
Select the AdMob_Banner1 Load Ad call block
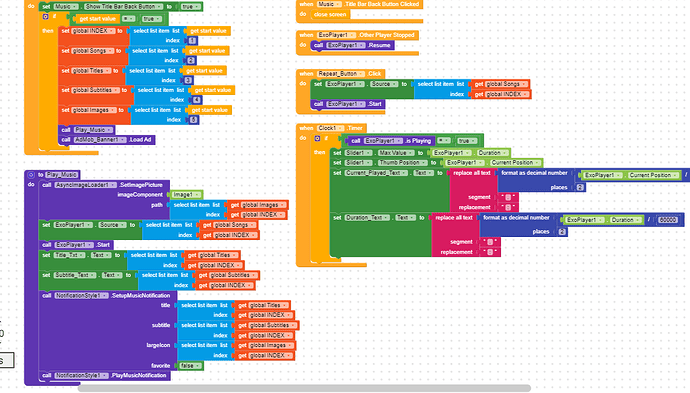(106, 140)
